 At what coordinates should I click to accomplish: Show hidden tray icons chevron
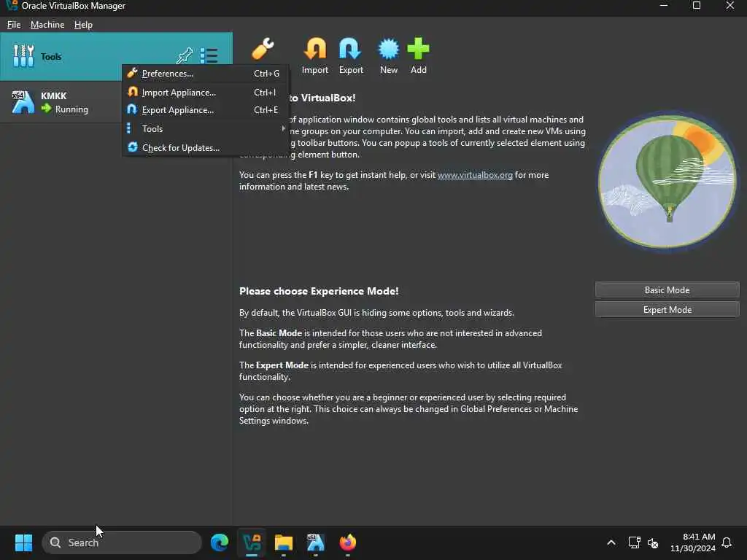(x=611, y=542)
